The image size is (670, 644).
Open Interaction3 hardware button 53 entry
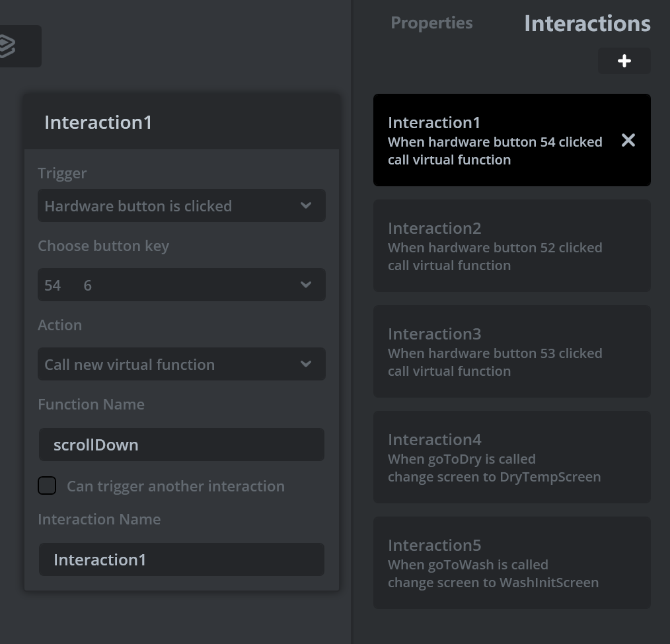[511, 351]
